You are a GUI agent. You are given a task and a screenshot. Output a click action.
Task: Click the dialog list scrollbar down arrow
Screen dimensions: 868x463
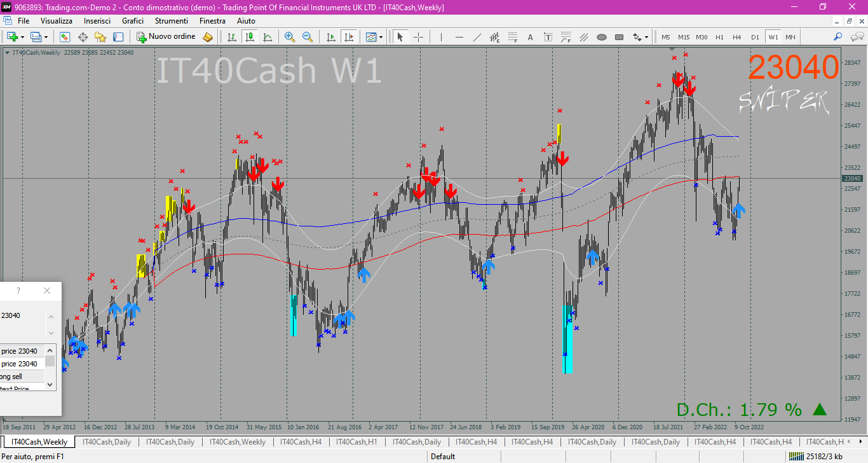pyautogui.click(x=50, y=385)
